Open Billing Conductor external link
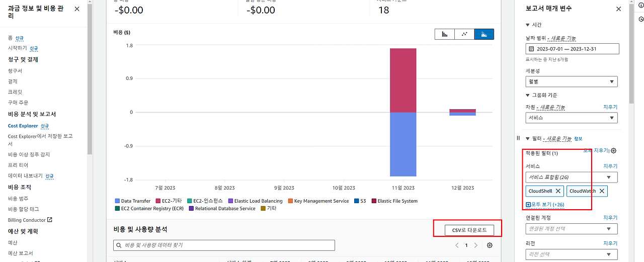 click(30, 220)
